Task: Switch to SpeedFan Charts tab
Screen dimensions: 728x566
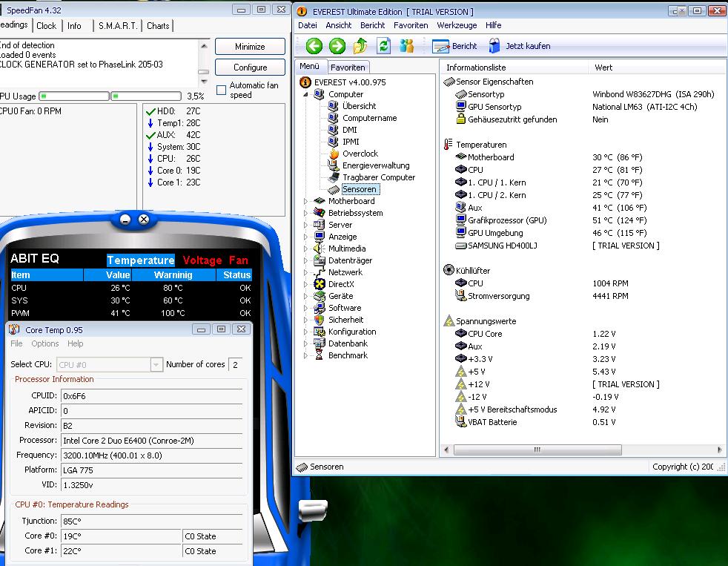Action: click(x=158, y=26)
